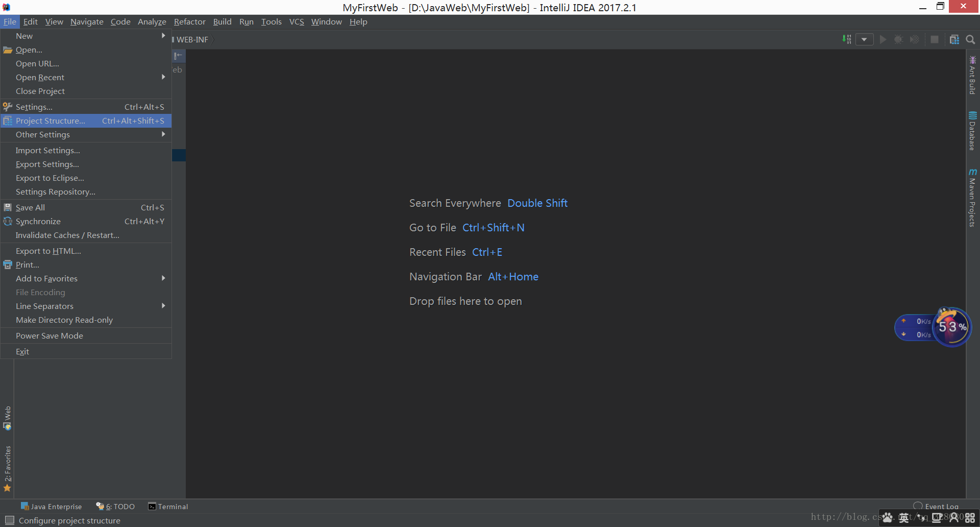The width and height of the screenshot is (980, 527).
Task: Expand the Add to Favorites submenu
Action: point(86,278)
